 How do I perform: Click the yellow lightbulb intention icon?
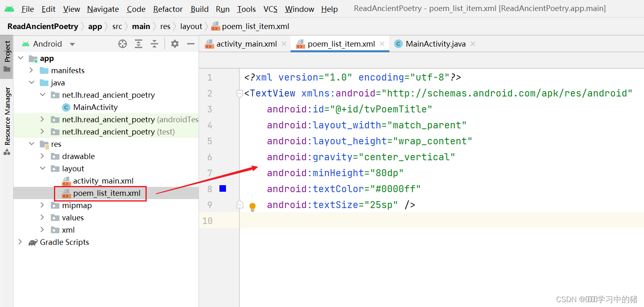[x=253, y=206]
